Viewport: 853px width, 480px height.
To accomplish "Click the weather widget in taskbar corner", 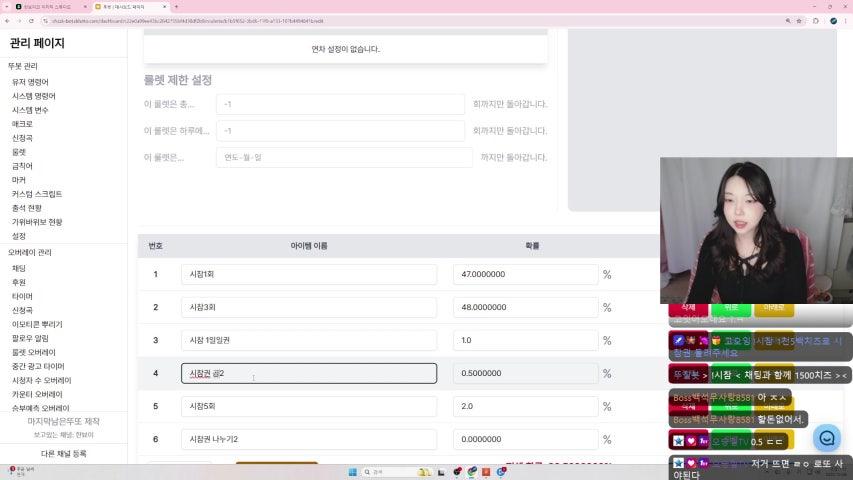I will [x=22, y=471].
